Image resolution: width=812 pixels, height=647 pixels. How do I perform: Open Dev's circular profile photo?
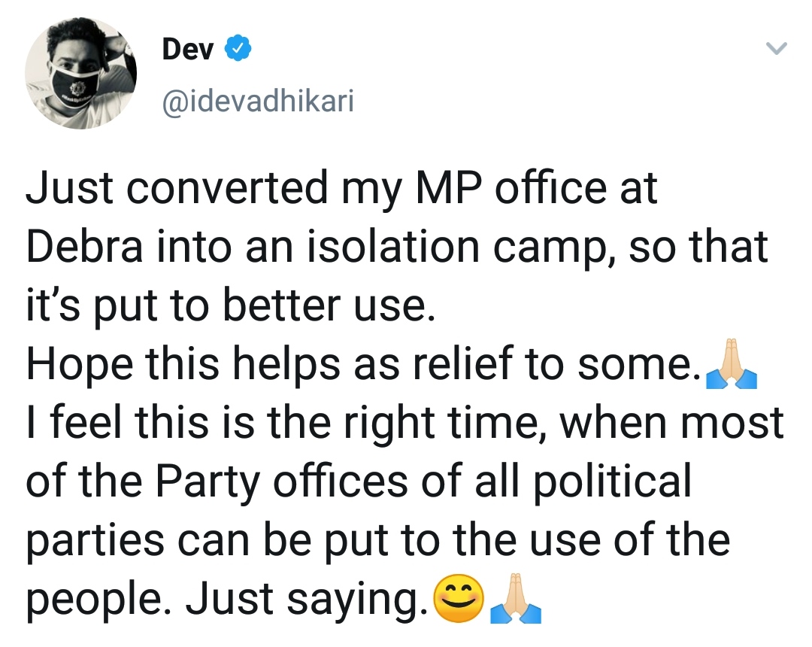click(80, 73)
